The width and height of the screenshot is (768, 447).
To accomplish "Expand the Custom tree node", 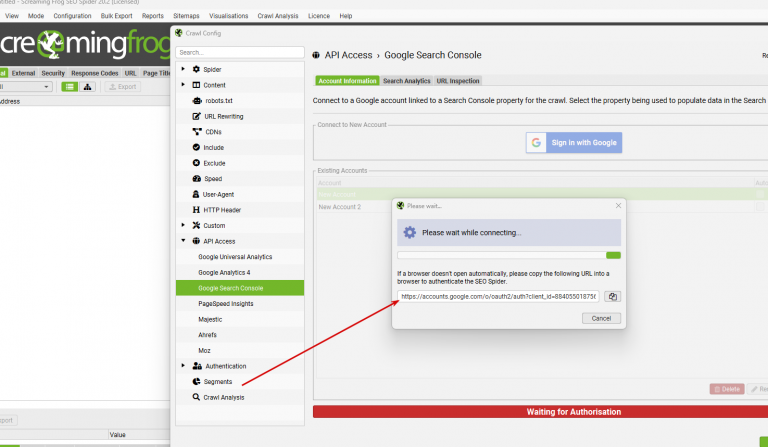I will [x=183, y=225].
